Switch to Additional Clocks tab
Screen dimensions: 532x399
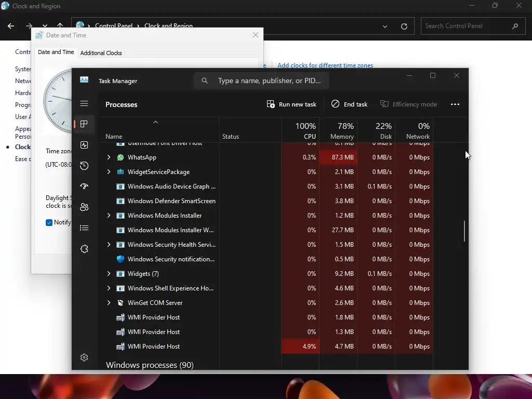[x=101, y=53]
